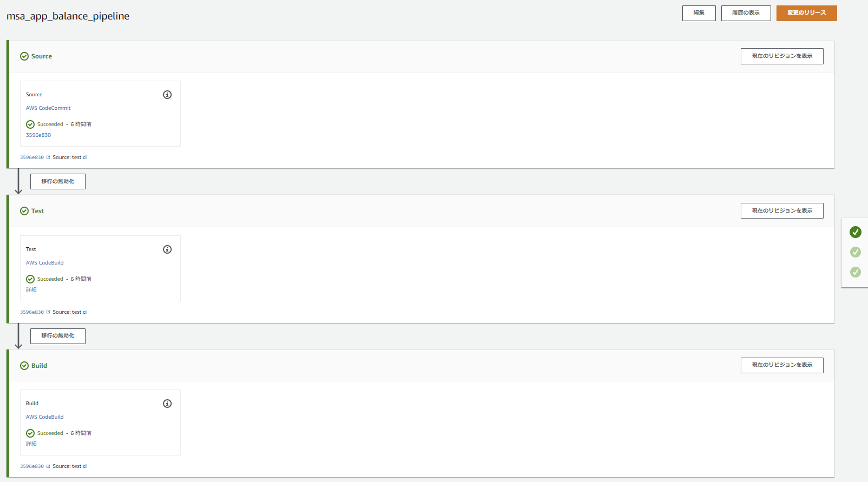Open 詳細 link in Test action
Image resolution: width=868 pixels, height=482 pixels.
point(31,290)
